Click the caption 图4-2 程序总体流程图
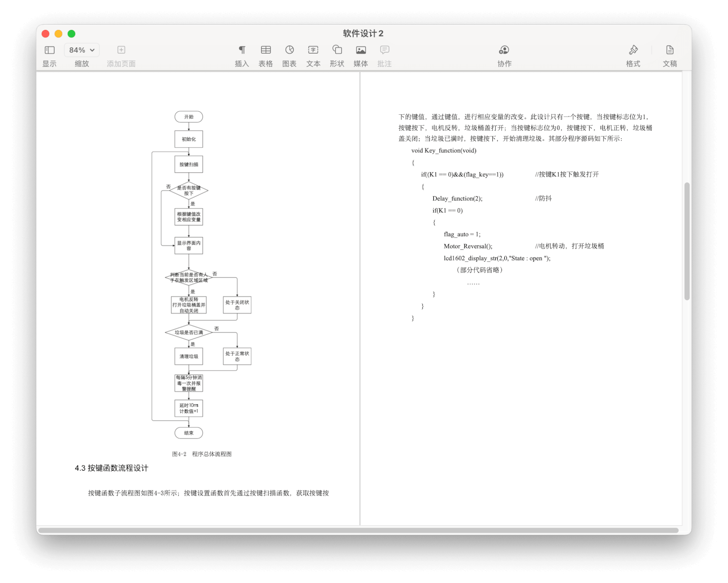Image resolution: width=728 pixels, height=583 pixels. pyautogui.click(x=202, y=454)
